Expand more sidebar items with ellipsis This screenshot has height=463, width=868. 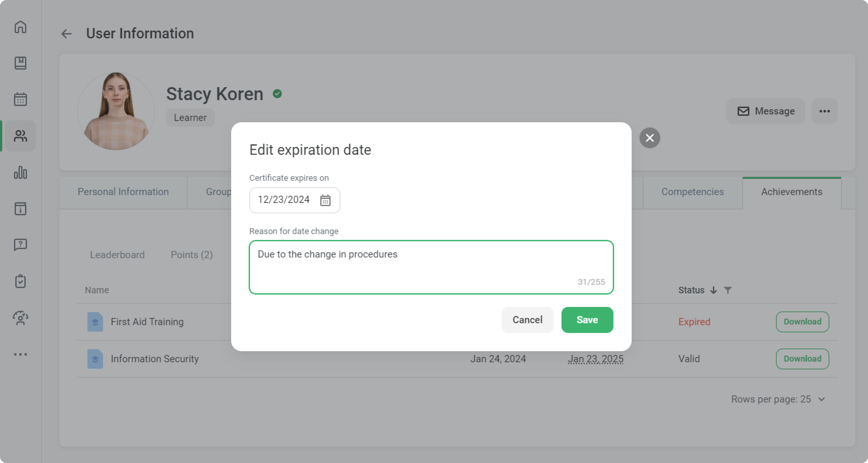[x=20, y=354]
